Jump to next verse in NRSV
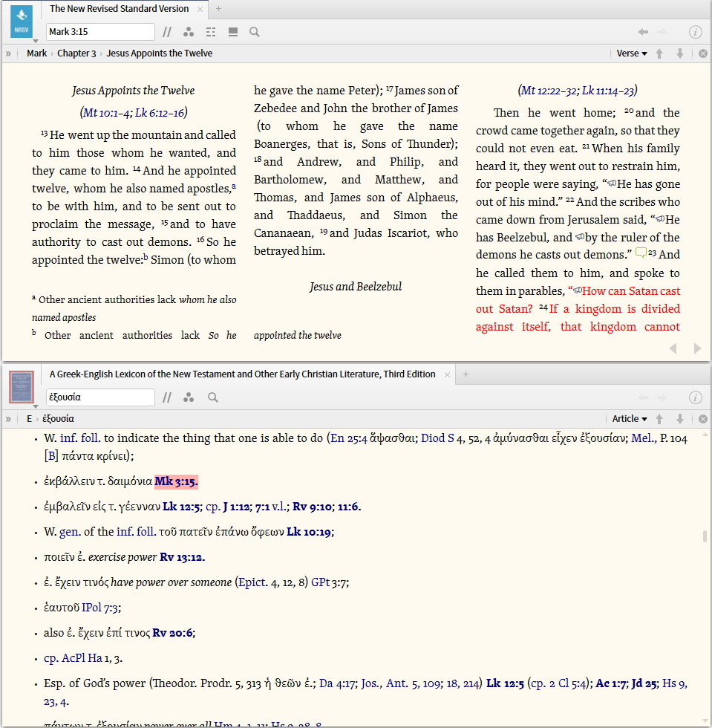 [680, 53]
